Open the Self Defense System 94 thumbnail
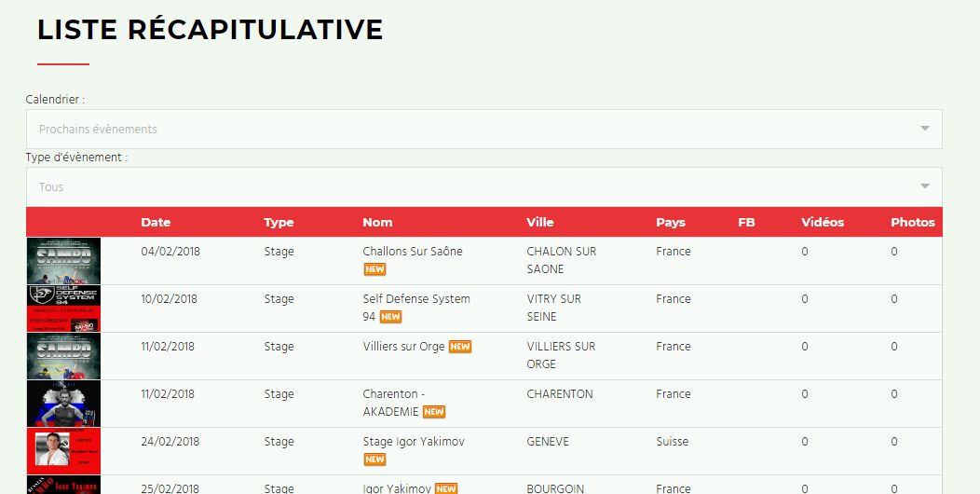Screen dimensions: 980x494 tap(63, 309)
